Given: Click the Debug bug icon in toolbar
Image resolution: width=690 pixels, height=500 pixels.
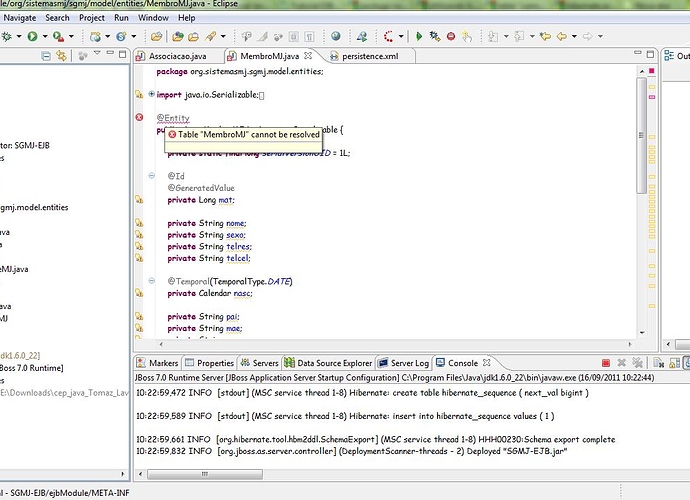Looking at the screenshot, I should [7, 37].
